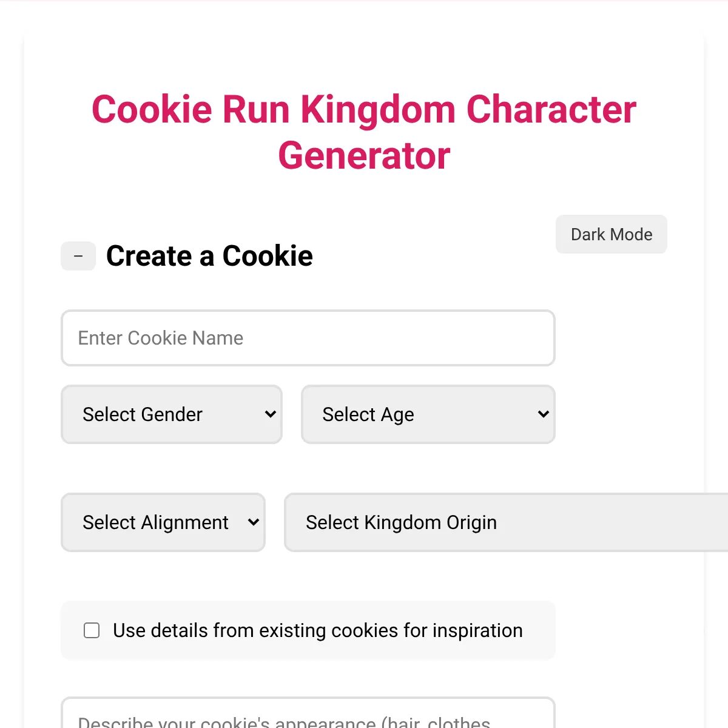
Task: Expand the Select Kingdom Origin dropdown
Action: coord(506,522)
